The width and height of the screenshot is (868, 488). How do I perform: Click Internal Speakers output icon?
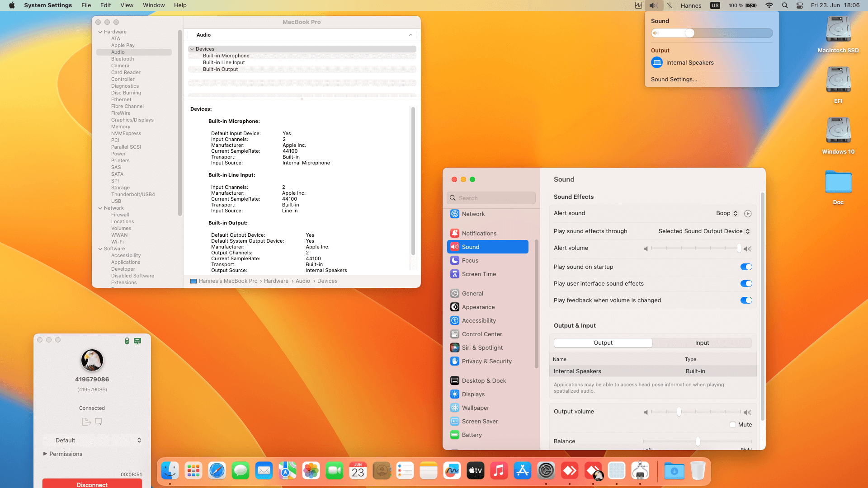[x=657, y=63]
